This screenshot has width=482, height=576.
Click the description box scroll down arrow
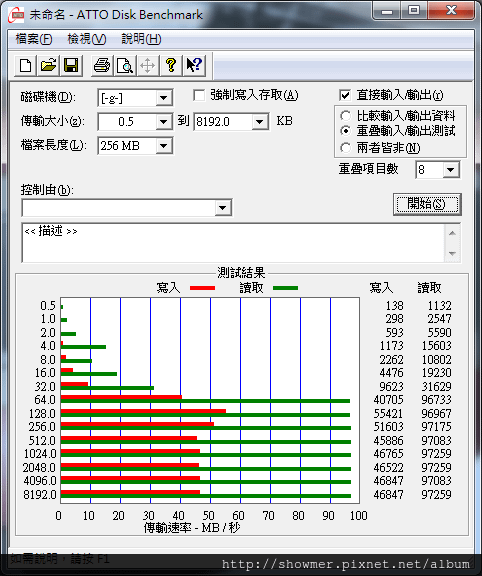pyautogui.click(x=452, y=253)
